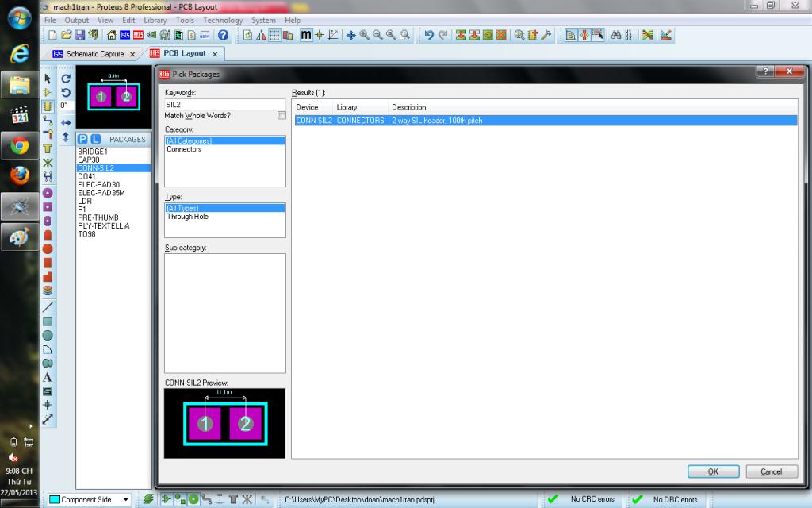Toggle the grid display icon
Image resolution: width=812 pixels, height=508 pixels.
point(274,35)
